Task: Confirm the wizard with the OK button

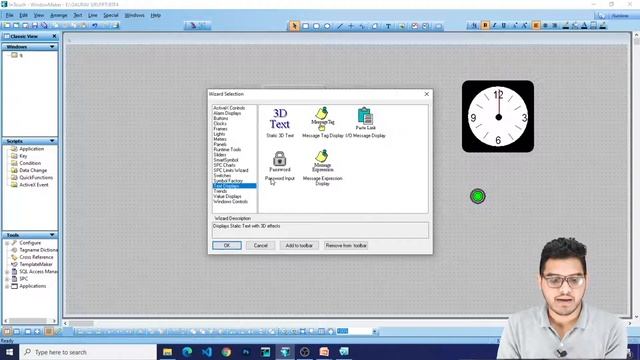Action: click(x=227, y=245)
